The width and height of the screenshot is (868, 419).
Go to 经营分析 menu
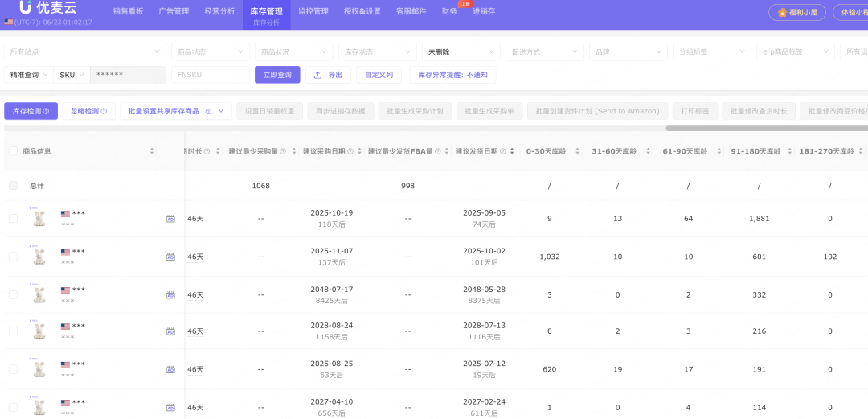tap(219, 11)
